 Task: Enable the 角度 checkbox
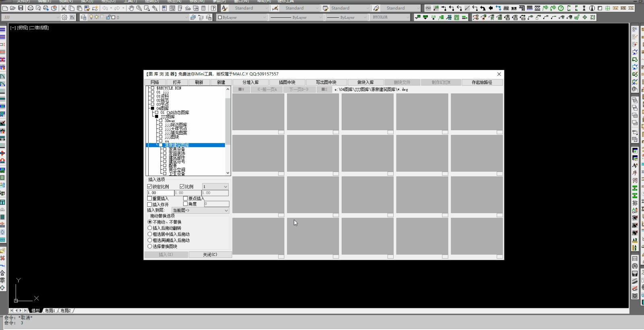186,204
